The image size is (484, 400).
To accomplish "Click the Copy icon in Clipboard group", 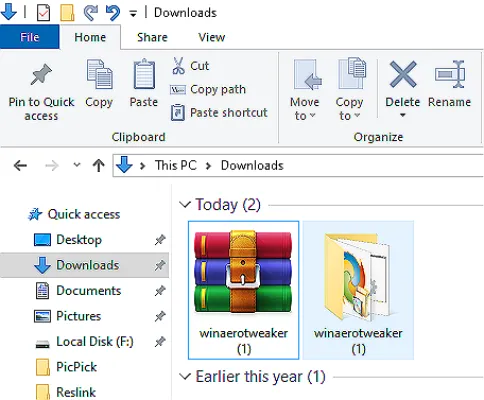I will coord(99,74).
